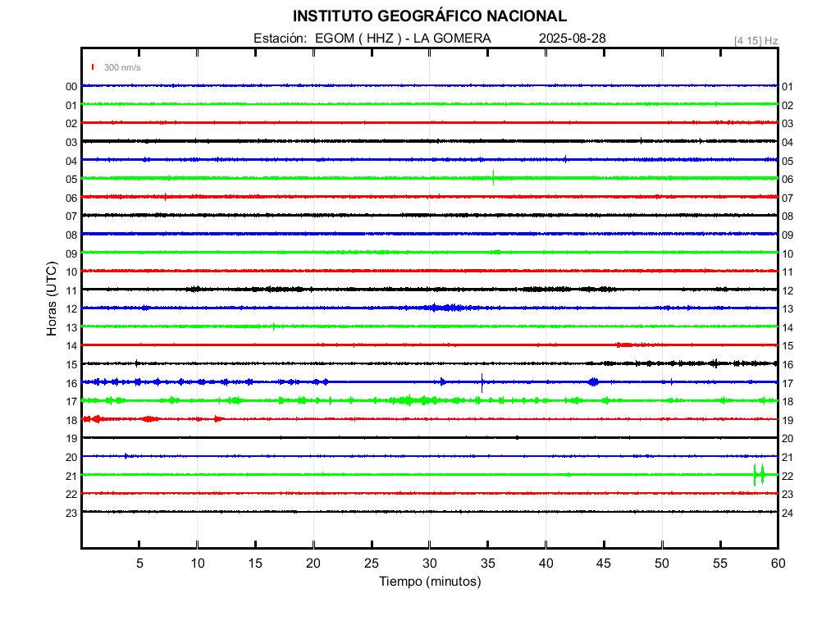Image resolution: width=840 pixels, height=630 pixels.
Task: Click right-axis hour label 22
Action: pos(787,477)
